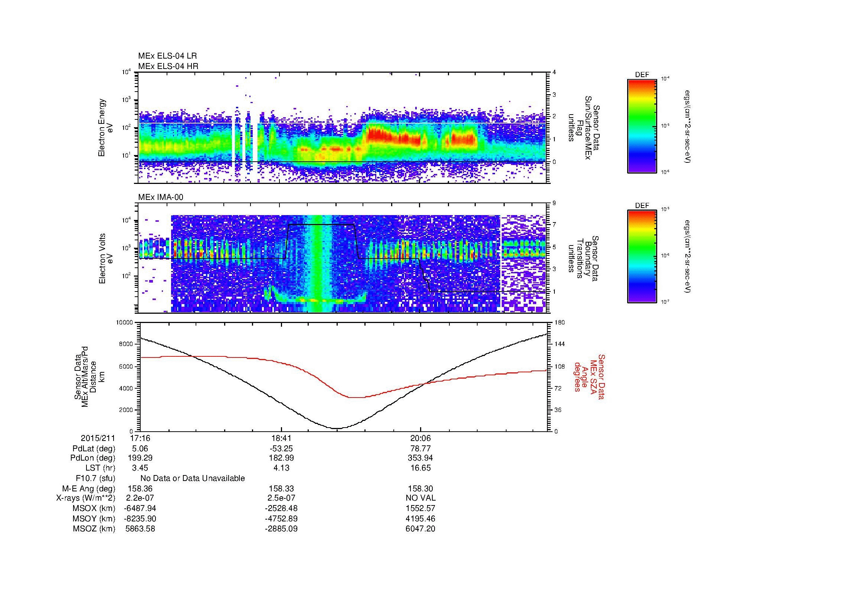868x613 pixels.
Task: Click the SZA axis tick '180'
Action: [x=559, y=323]
